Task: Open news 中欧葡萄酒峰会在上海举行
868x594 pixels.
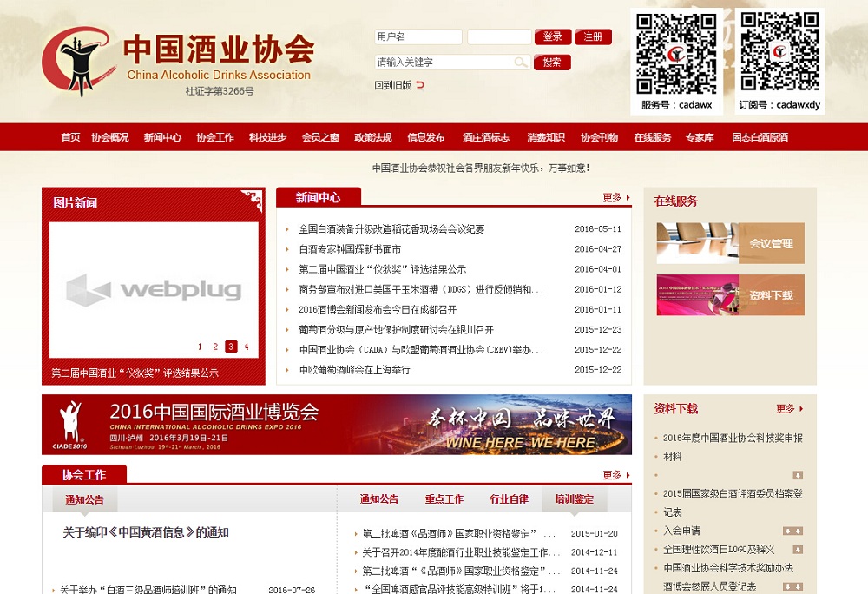Action: coord(354,370)
